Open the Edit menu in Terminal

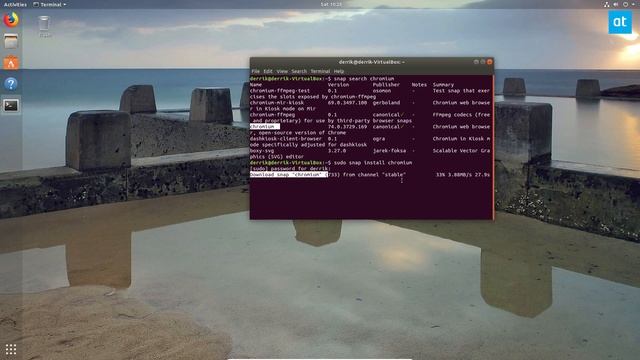coord(268,71)
